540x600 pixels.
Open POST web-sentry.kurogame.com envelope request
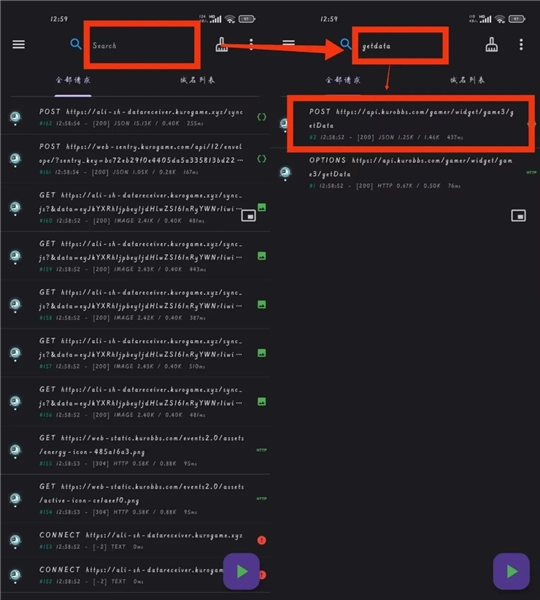pyautogui.click(x=135, y=158)
